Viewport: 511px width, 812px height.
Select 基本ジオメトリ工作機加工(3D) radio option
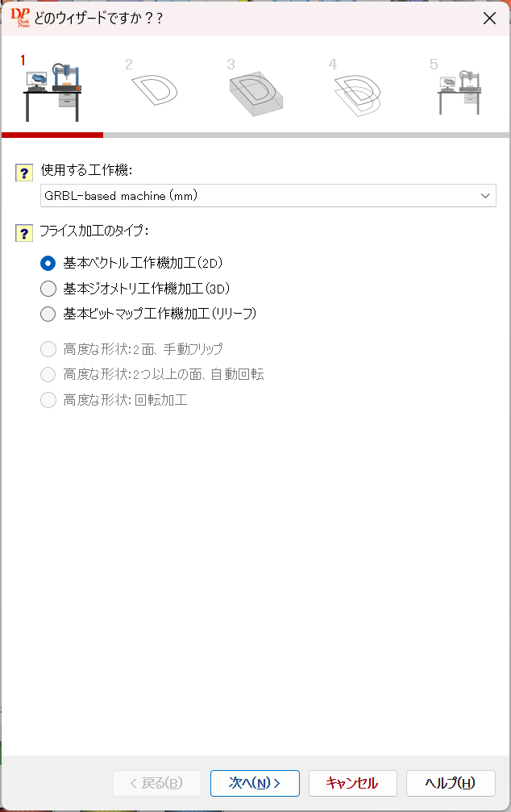coord(48,289)
